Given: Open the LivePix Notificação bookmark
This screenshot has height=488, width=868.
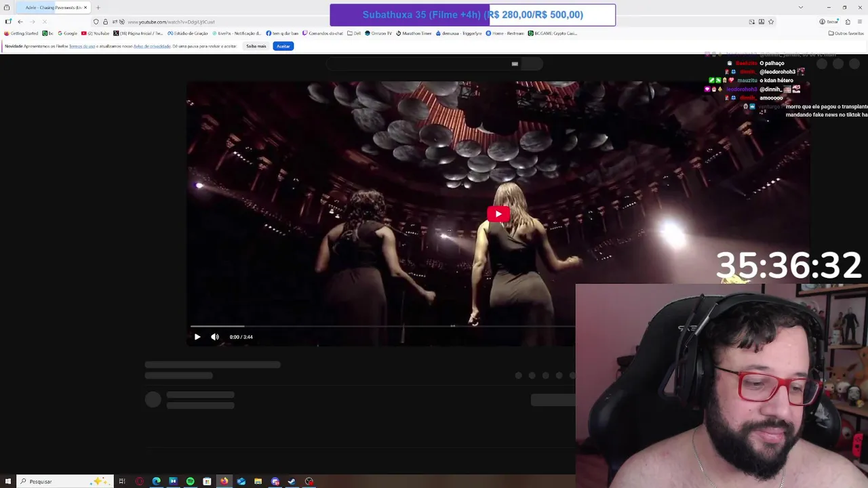Looking at the screenshot, I should 237,33.
